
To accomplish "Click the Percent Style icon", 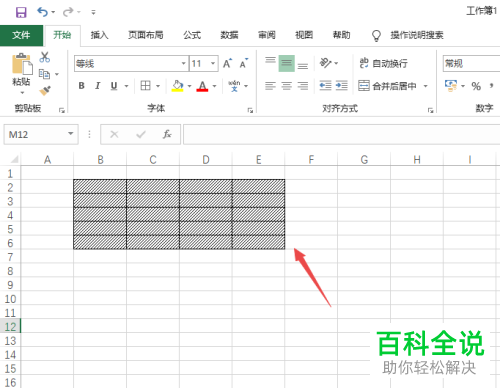I will coord(476,86).
